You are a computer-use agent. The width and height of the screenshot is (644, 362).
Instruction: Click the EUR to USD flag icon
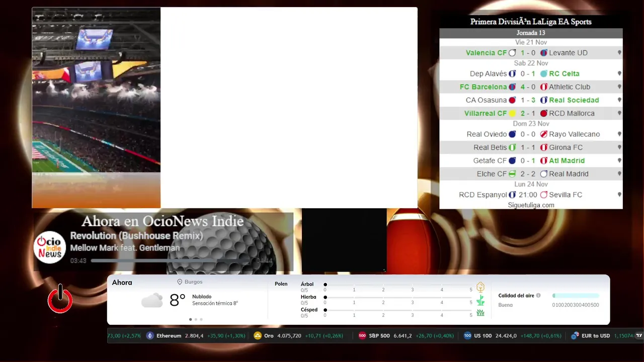pos(575,336)
